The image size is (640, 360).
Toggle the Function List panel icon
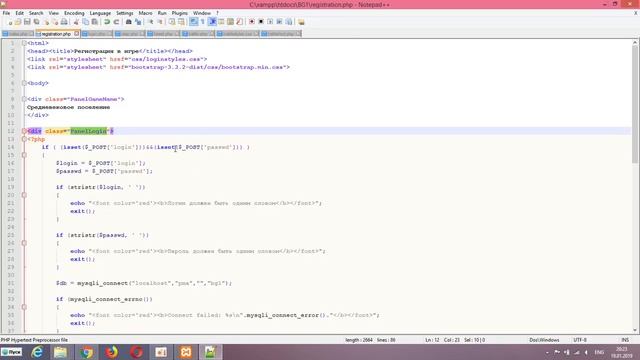[239, 22]
